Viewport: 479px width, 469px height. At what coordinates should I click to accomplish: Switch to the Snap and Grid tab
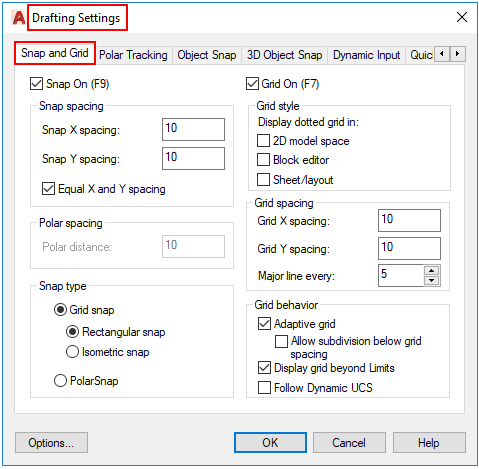(55, 53)
